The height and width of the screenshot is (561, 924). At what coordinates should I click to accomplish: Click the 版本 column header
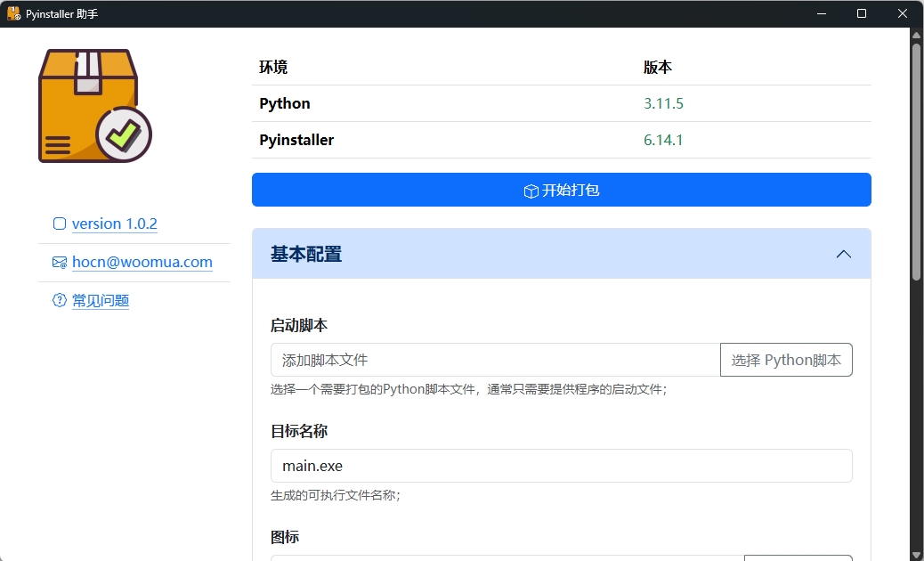[658, 67]
